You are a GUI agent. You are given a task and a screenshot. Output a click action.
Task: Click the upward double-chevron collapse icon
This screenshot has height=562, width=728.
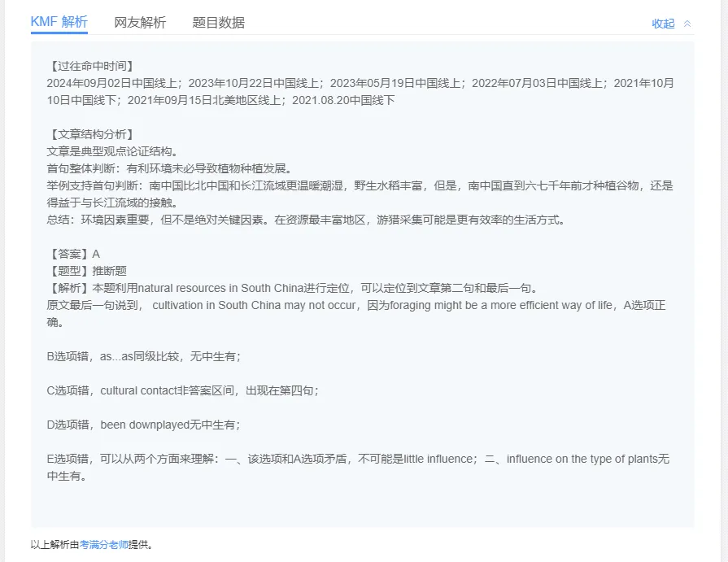[x=687, y=24]
